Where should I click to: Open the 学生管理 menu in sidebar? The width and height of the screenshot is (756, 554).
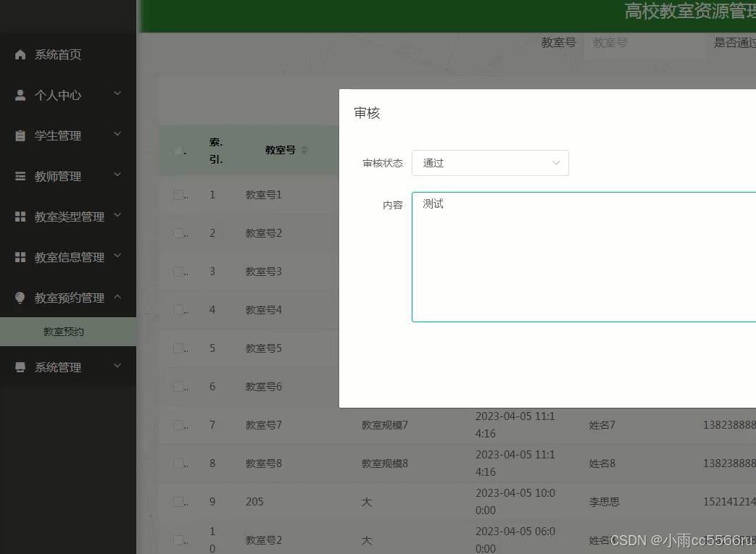[68, 135]
